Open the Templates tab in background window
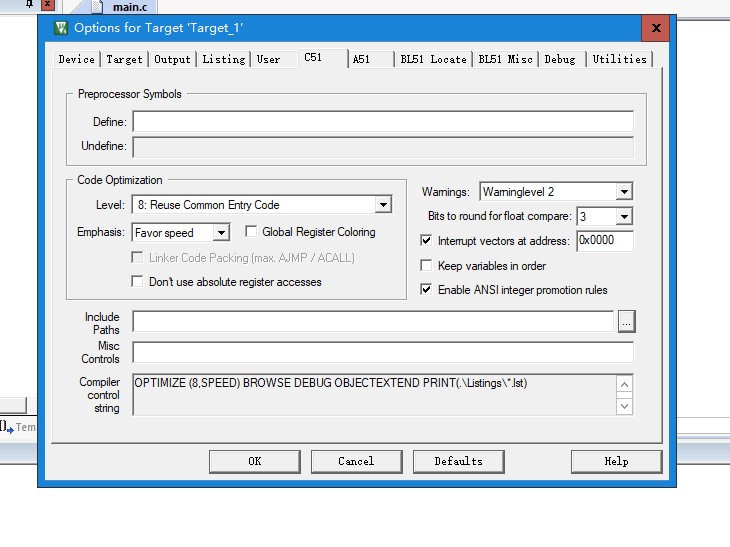730x547 pixels. [19, 427]
